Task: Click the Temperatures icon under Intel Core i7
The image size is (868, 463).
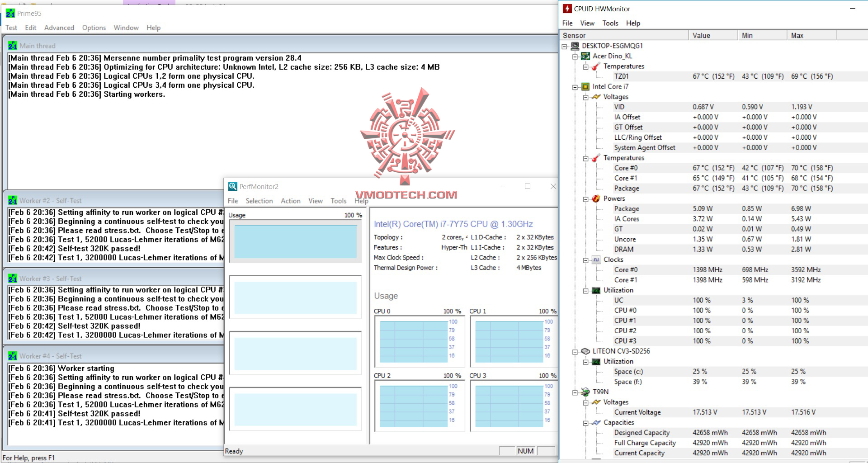Action: pyautogui.click(x=596, y=158)
